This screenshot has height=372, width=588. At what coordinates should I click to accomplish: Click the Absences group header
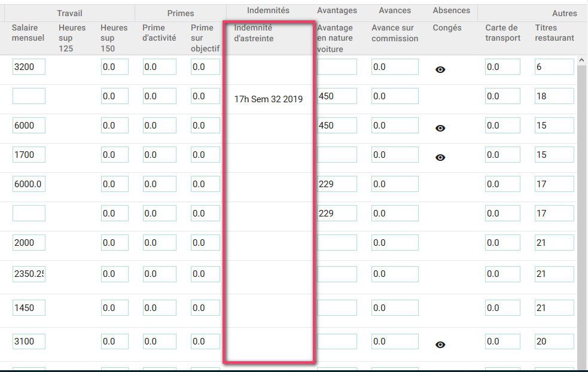pos(451,11)
